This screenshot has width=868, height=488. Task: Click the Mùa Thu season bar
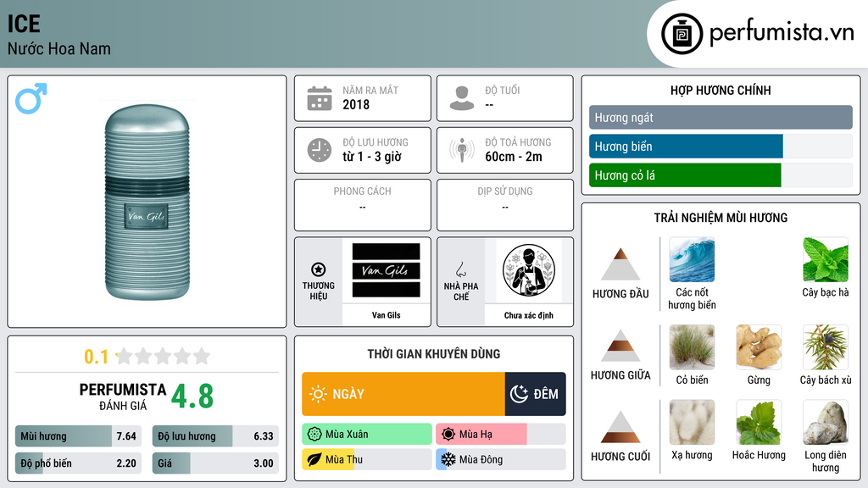coord(367,460)
